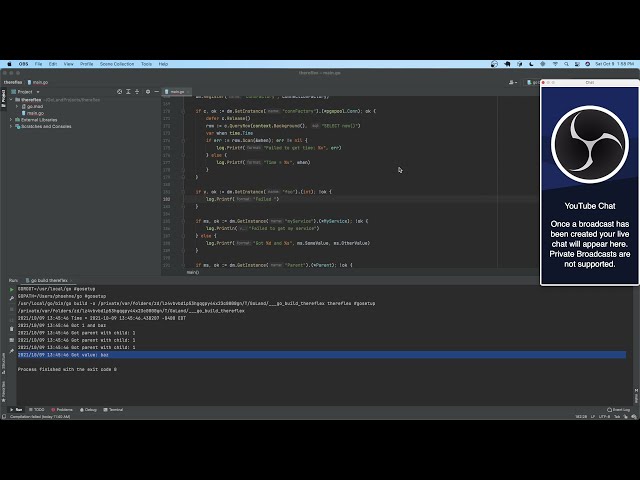Select External Libraries in the Project tree

(x=36, y=120)
